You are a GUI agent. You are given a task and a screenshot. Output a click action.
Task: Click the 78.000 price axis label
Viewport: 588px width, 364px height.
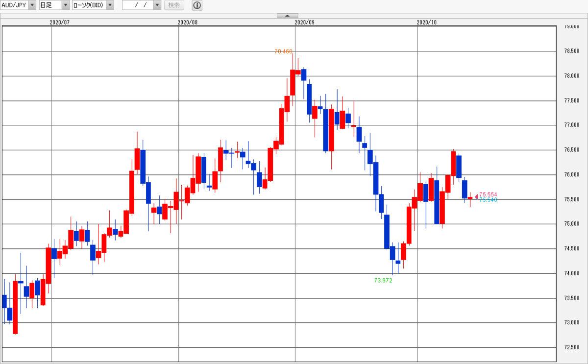(572, 76)
